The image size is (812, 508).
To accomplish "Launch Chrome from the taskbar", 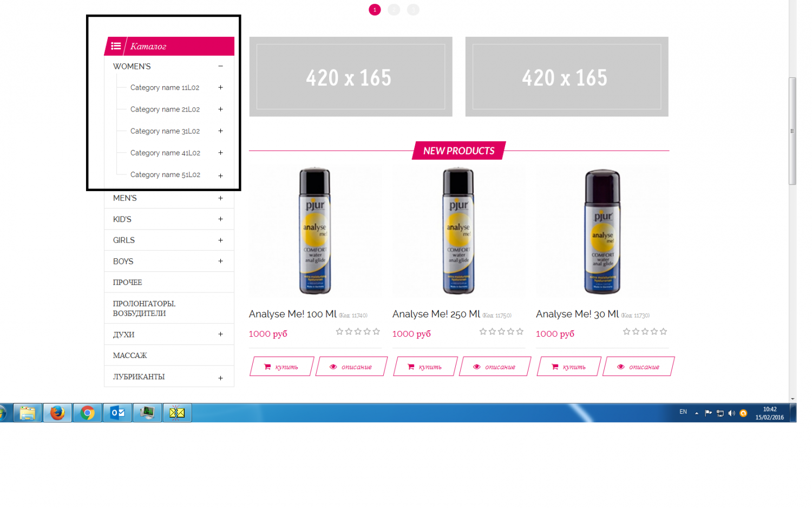I will tap(87, 413).
